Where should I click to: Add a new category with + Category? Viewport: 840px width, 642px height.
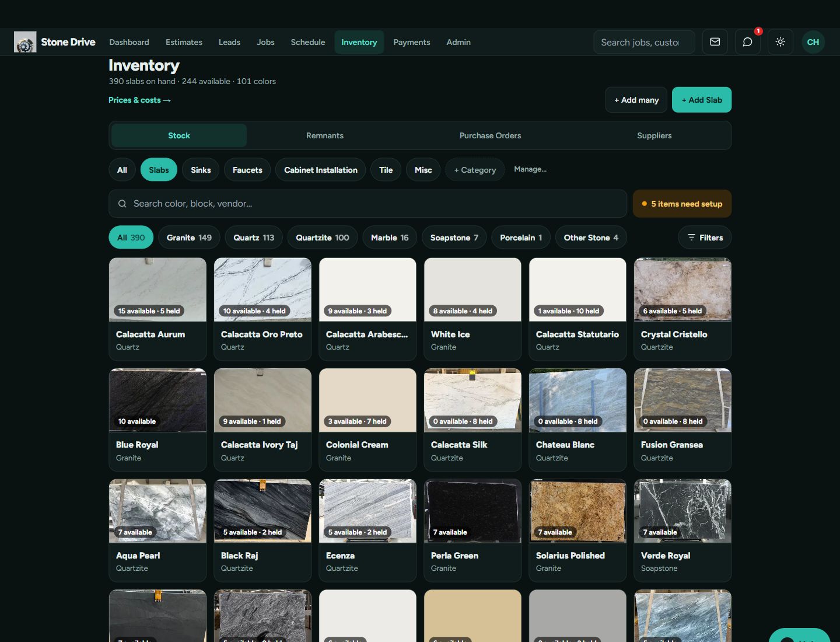(x=475, y=170)
